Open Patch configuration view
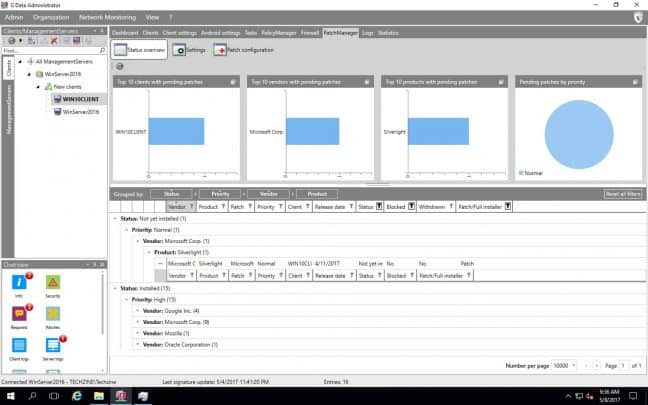Viewport: 648px width, 405px height. [x=243, y=50]
